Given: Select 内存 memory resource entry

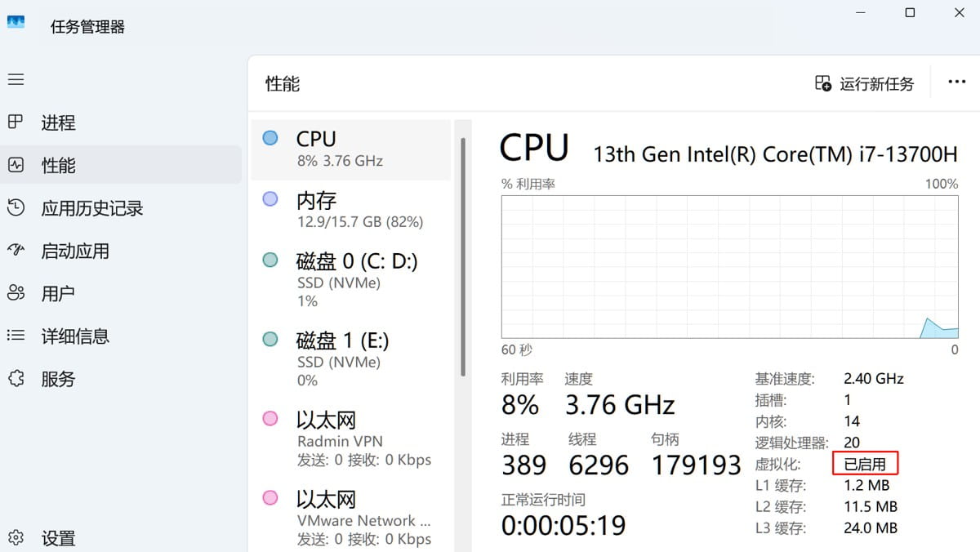Looking at the screenshot, I should point(351,210).
